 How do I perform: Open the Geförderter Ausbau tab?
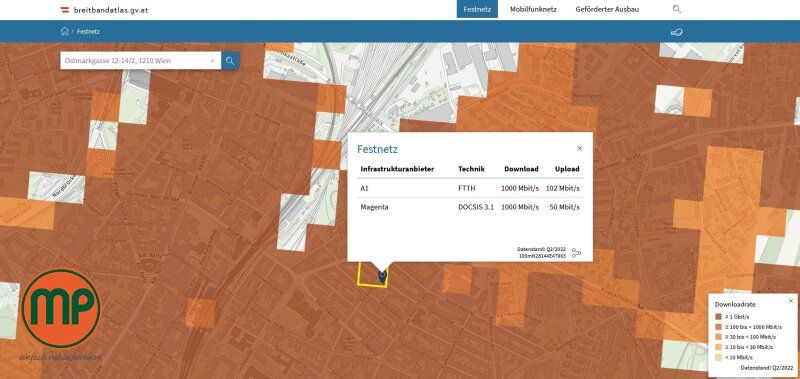(607, 9)
